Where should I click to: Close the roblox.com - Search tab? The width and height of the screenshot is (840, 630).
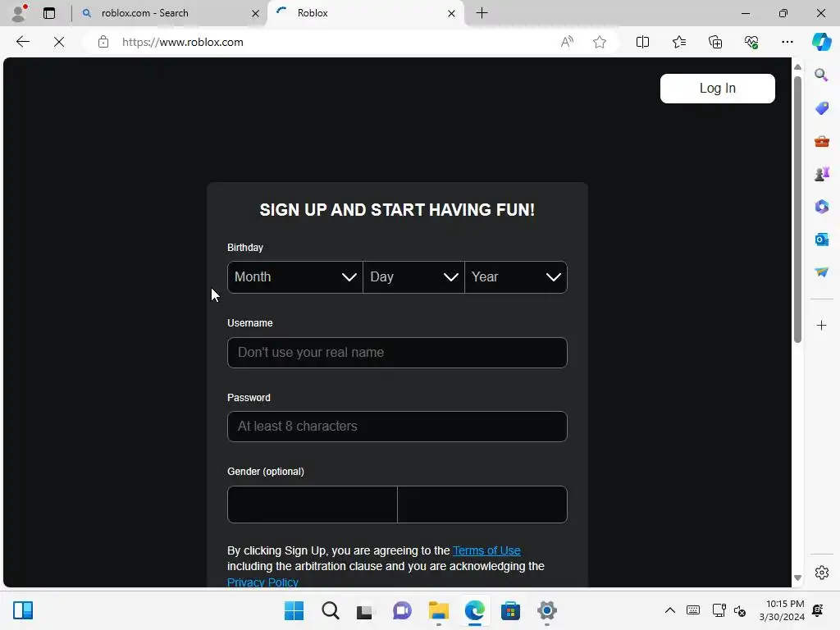coord(256,13)
